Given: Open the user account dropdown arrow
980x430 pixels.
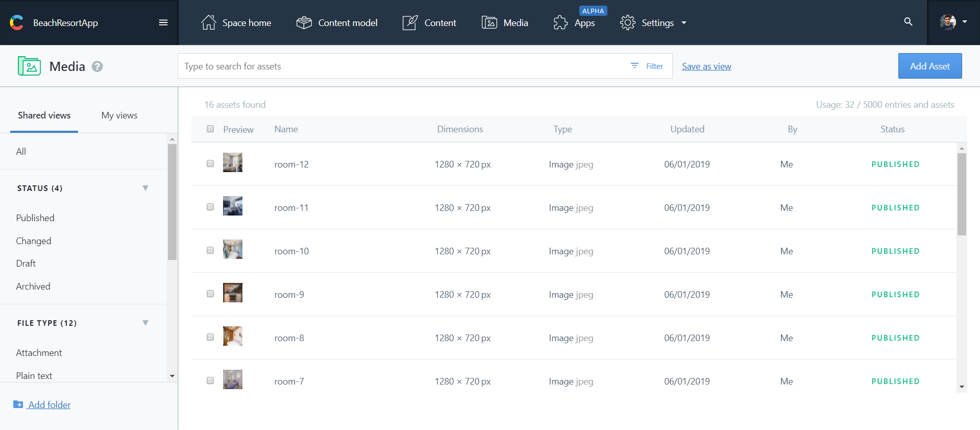Looking at the screenshot, I should 965,22.
